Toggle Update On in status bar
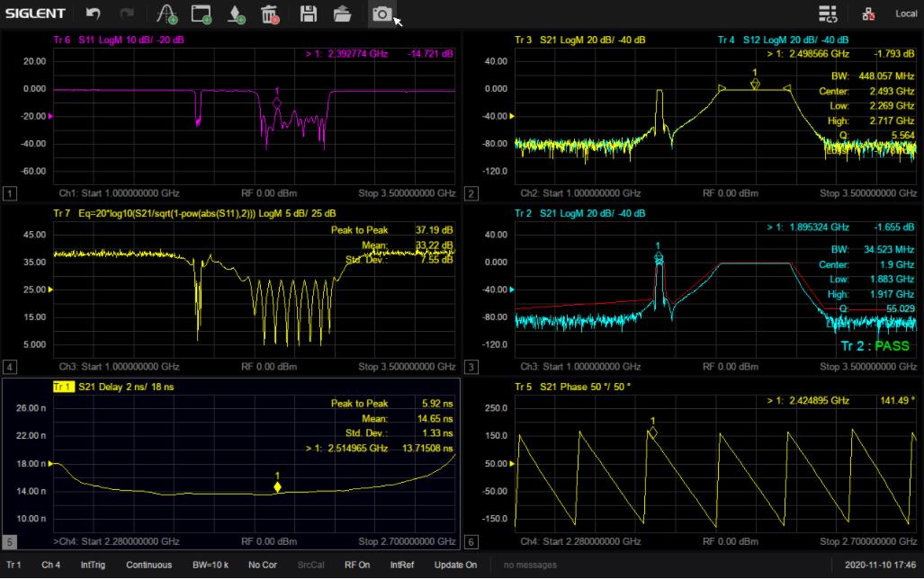Viewport: 924px width, 579px height. tap(455, 565)
